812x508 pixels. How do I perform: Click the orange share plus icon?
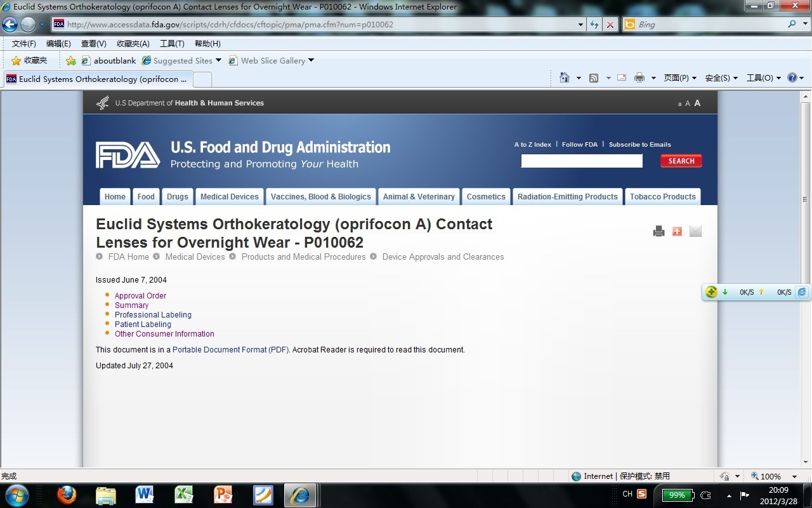pyautogui.click(x=677, y=231)
